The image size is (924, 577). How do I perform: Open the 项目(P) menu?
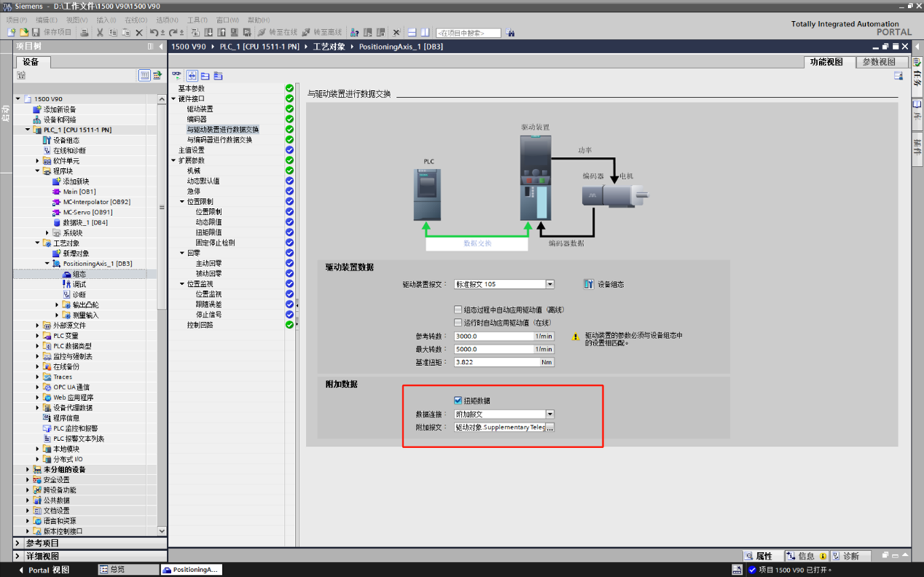pyautogui.click(x=17, y=20)
